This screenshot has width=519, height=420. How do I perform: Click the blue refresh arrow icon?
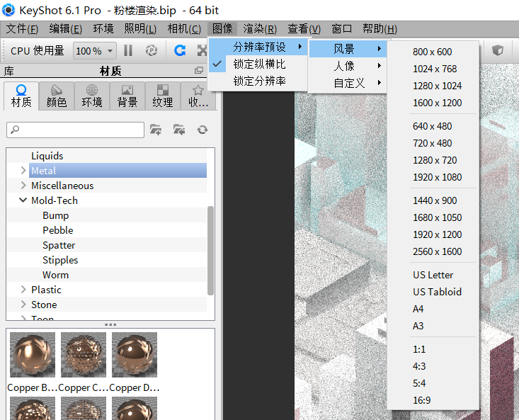pos(180,50)
